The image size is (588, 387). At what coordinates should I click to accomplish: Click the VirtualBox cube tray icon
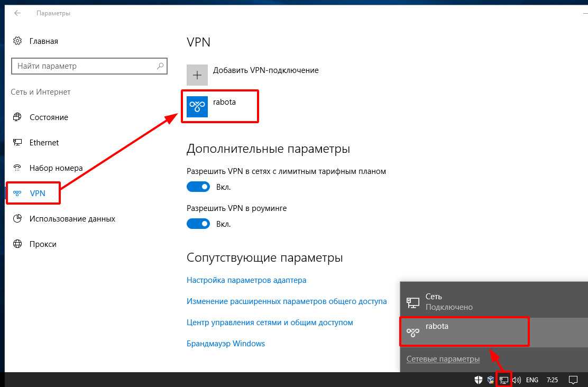(x=491, y=380)
